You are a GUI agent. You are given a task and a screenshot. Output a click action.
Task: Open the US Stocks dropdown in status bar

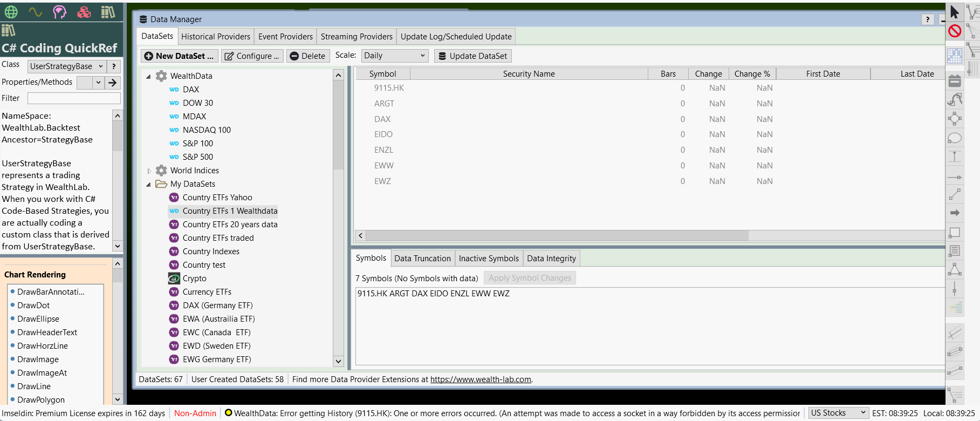838,413
